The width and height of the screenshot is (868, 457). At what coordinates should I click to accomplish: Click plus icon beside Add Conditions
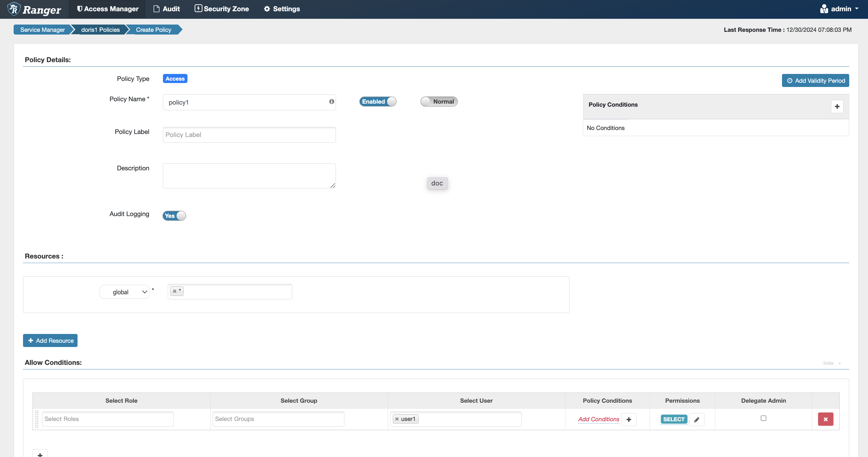pyautogui.click(x=629, y=419)
